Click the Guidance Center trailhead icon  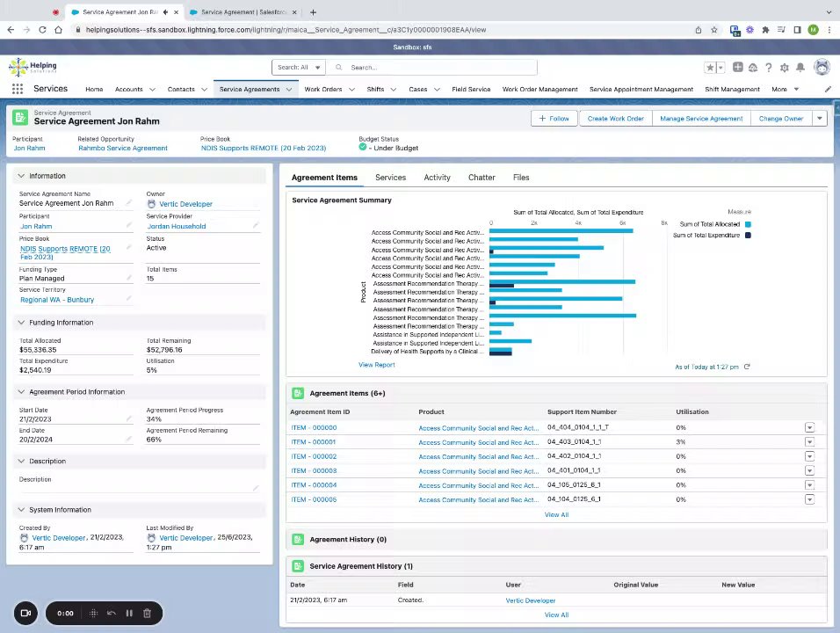(x=753, y=68)
